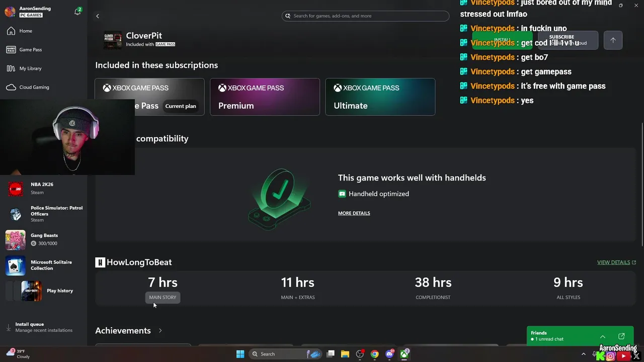Image resolution: width=644 pixels, height=362 pixels.
Task: Open the CloverPit game thumbnail
Action: coord(113,40)
